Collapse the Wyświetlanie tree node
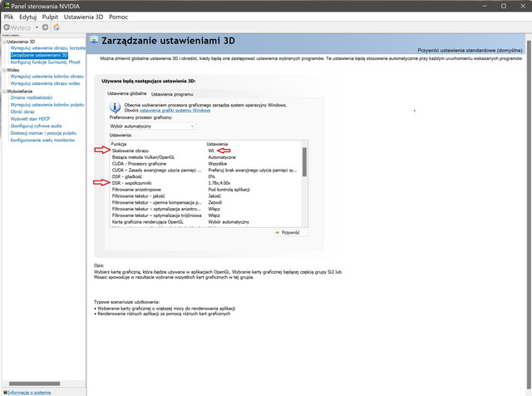 5,92
